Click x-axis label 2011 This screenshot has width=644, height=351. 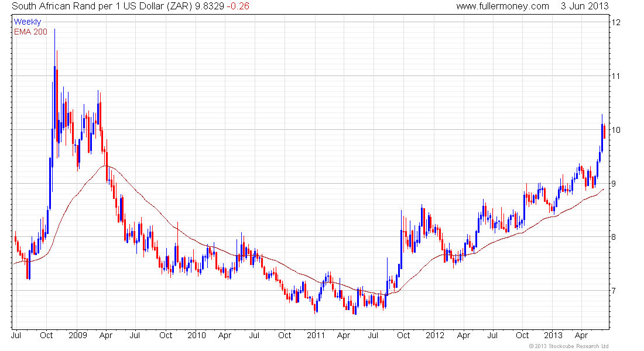click(316, 335)
